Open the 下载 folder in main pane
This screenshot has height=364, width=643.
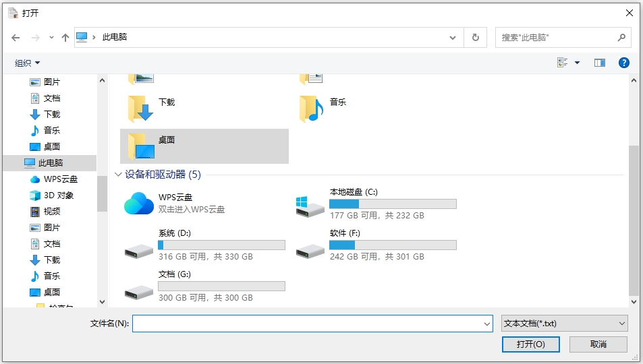[141, 108]
